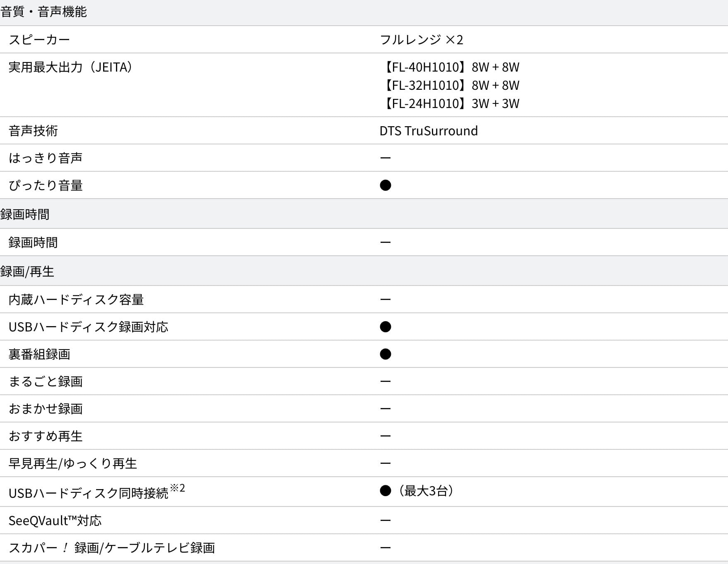
Task: Click the filled dot for 裏番組録画
Action: [385, 354]
